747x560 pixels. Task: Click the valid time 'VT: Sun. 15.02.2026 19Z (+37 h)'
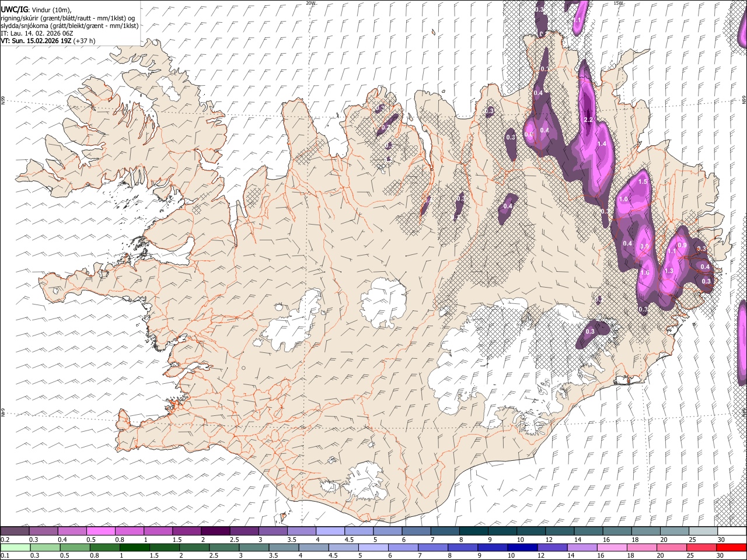click(x=48, y=41)
